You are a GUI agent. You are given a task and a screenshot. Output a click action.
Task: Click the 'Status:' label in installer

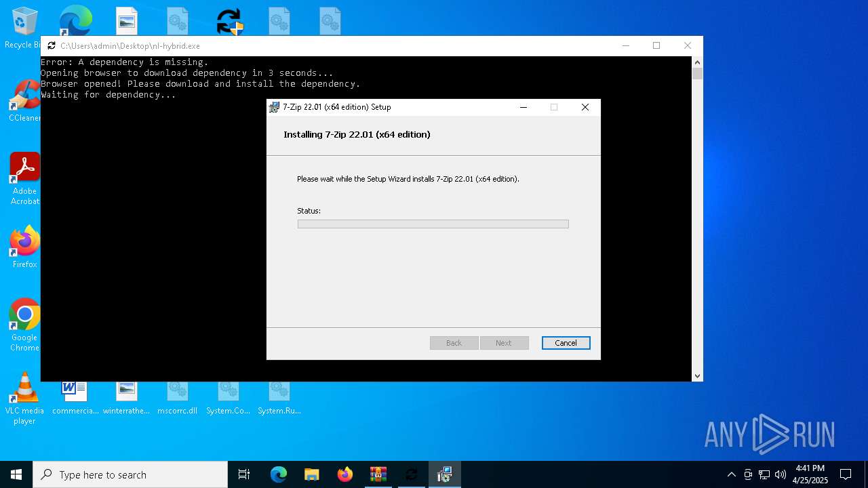[x=309, y=211]
